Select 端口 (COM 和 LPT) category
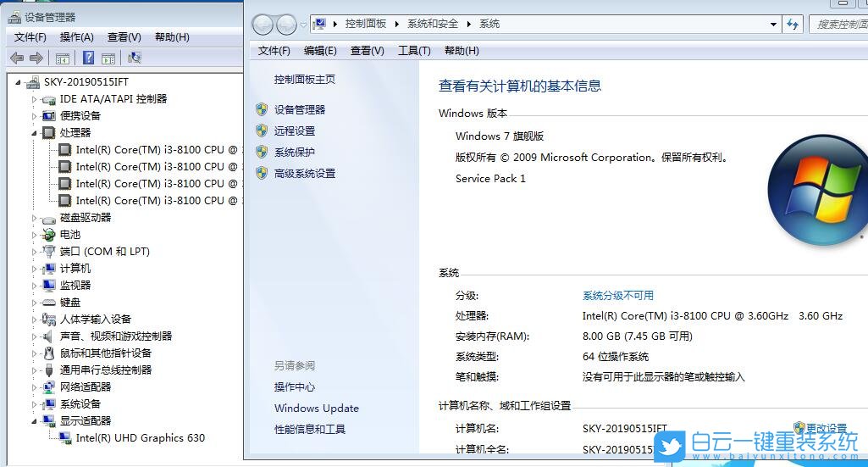Image resolution: width=868 pixels, height=467 pixels. 105,252
